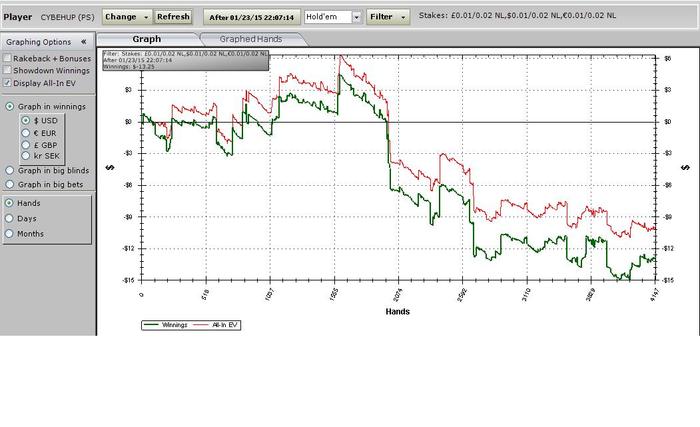700x427 pixels.
Task: Click the Refresh button
Action: click(x=173, y=17)
